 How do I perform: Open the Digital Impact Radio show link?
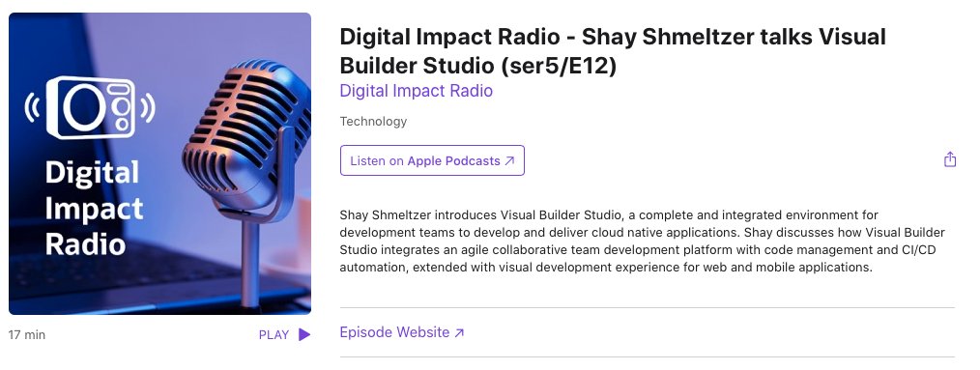click(416, 91)
